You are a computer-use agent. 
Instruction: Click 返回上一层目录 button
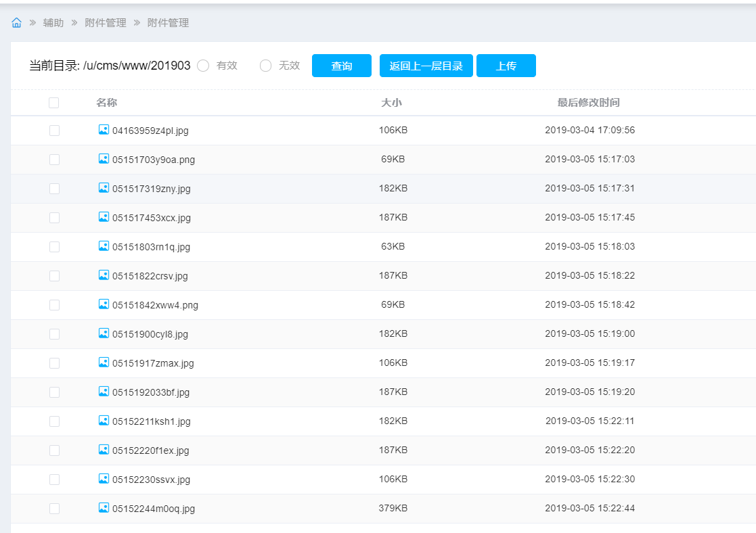click(426, 66)
